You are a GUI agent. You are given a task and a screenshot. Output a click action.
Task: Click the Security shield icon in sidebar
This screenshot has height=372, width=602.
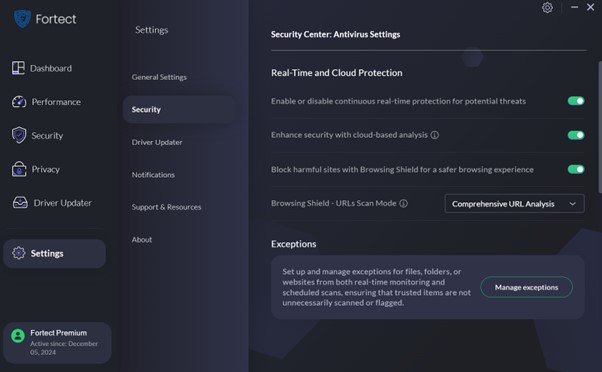point(19,135)
